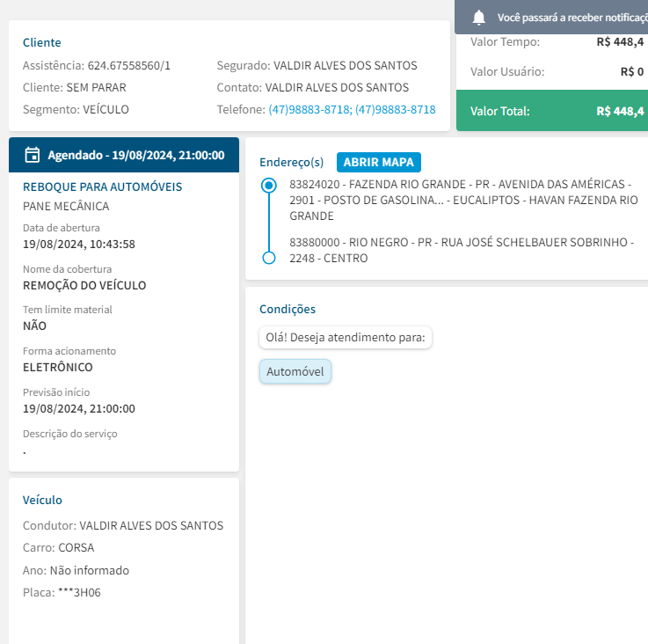The image size is (648, 644).
Task: Choose the Automóvel option chip
Action: pos(295,371)
